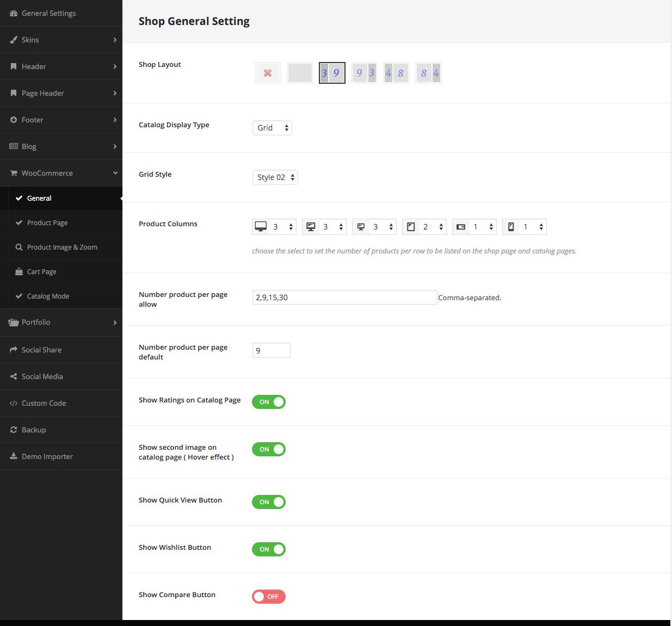Screen dimensions: 672x626
Task: Click the WooCommerce shopping cart icon
Action: coord(14,173)
